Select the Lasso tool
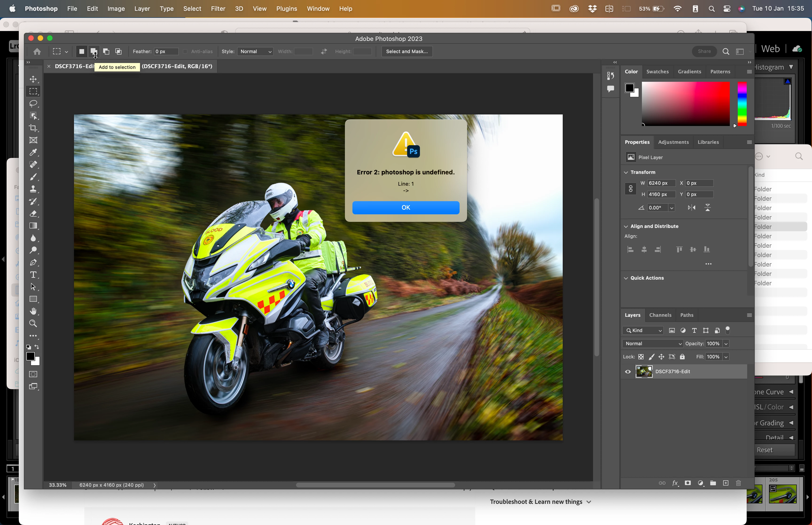The height and width of the screenshot is (525, 812). (33, 104)
